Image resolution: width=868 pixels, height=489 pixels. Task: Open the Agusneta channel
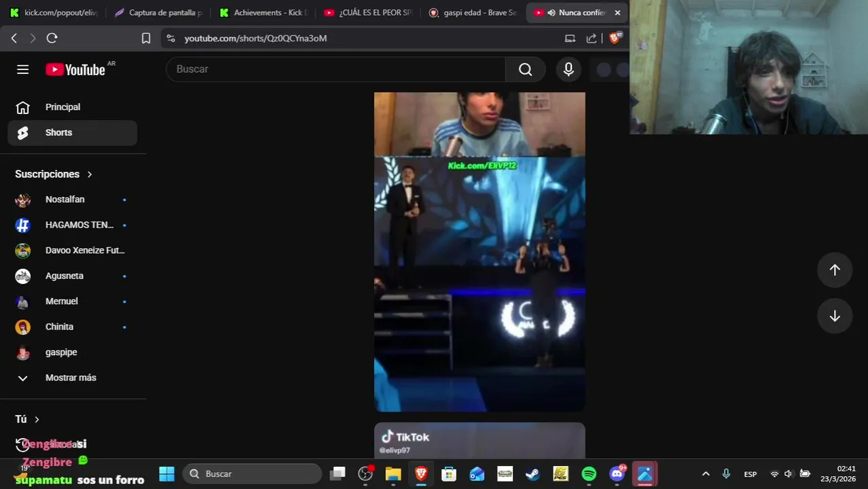[73, 276]
